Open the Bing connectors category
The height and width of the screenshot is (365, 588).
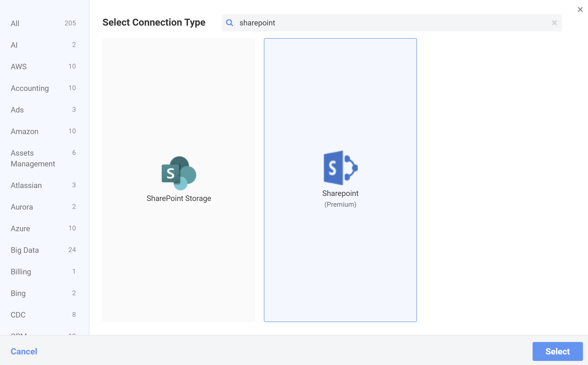pos(18,293)
